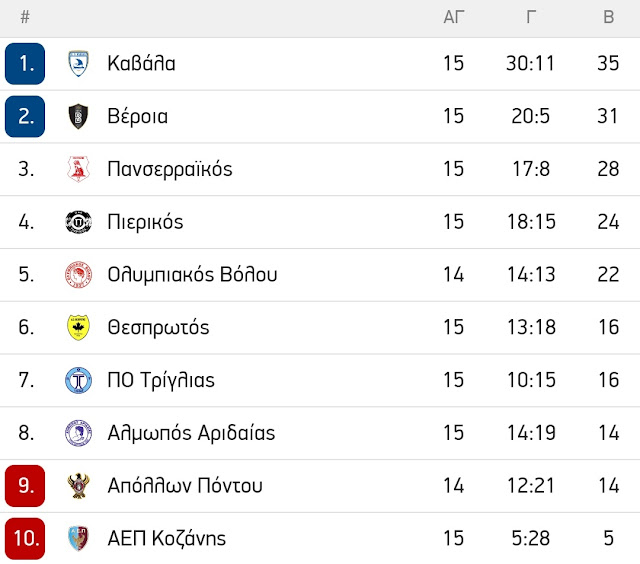640x564 pixels.
Task: Click the Θεσπρωτός yellow shield logo
Action: pos(78,327)
